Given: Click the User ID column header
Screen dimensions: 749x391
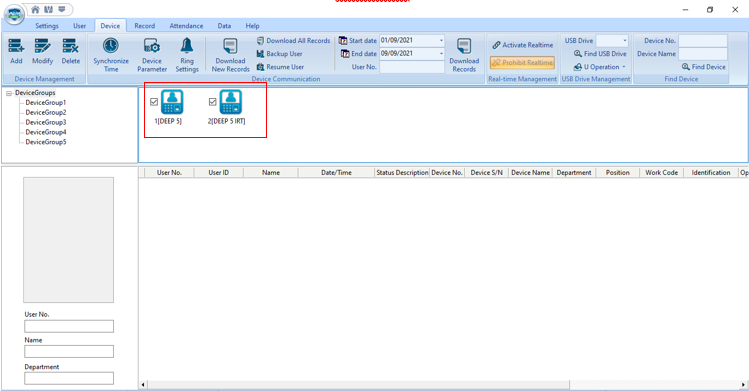Looking at the screenshot, I should [219, 173].
